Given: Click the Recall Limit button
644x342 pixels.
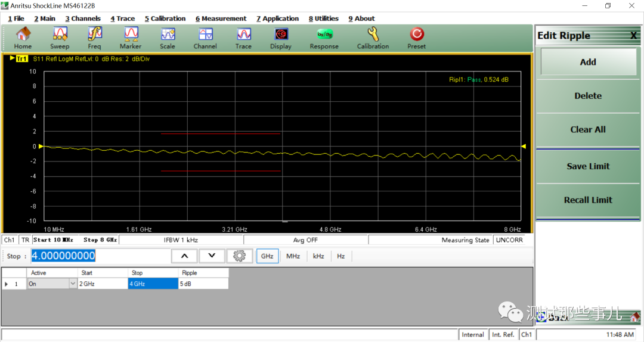Looking at the screenshot, I should click(x=588, y=200).
